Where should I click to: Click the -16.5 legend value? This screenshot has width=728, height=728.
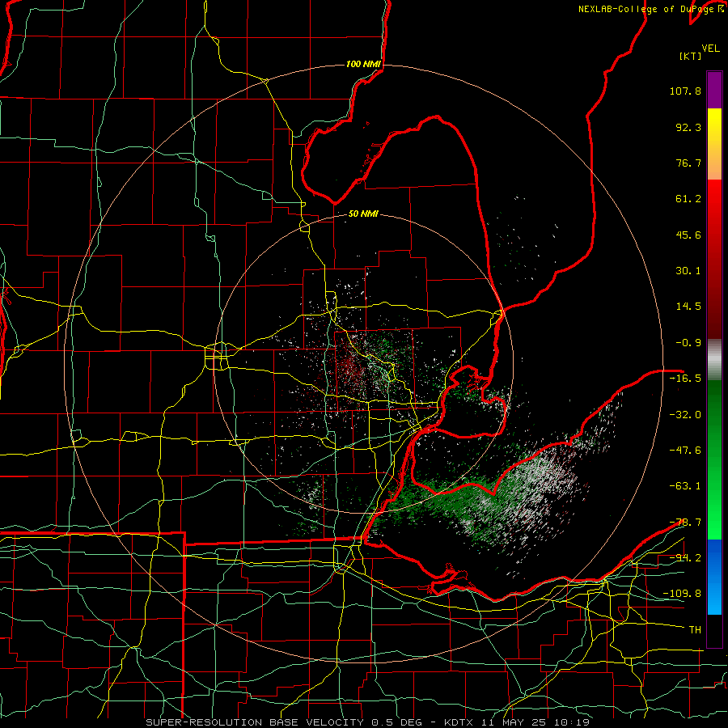tap(685, 379)
